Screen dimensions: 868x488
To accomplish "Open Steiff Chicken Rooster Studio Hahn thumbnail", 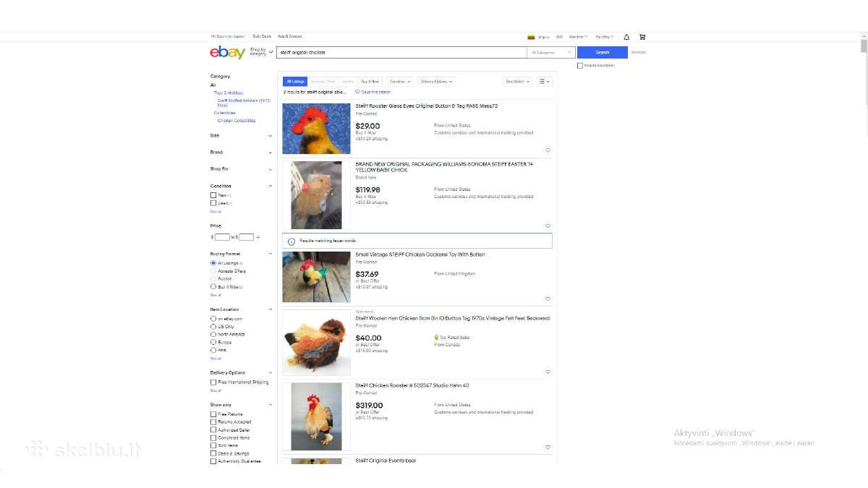I will coord(316,417).
